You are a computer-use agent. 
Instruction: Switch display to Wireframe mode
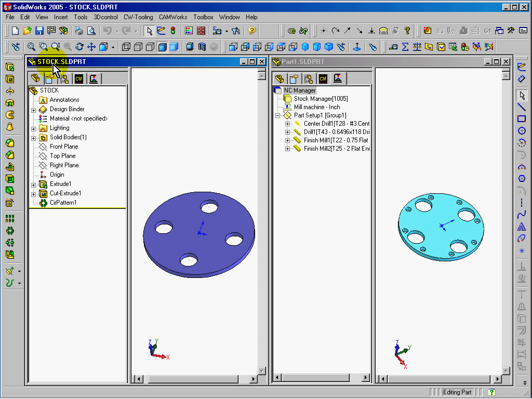[x=126, y=47]
